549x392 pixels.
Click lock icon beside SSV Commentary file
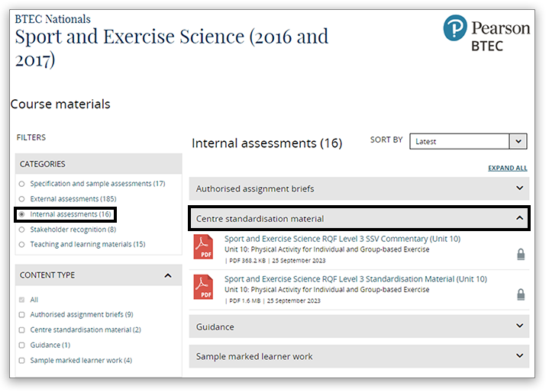[521, 255]
